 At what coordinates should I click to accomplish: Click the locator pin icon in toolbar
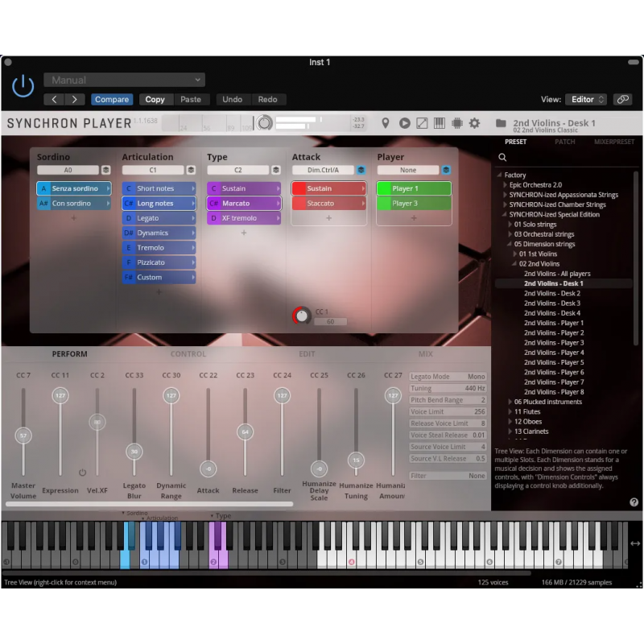pos(386,122)
